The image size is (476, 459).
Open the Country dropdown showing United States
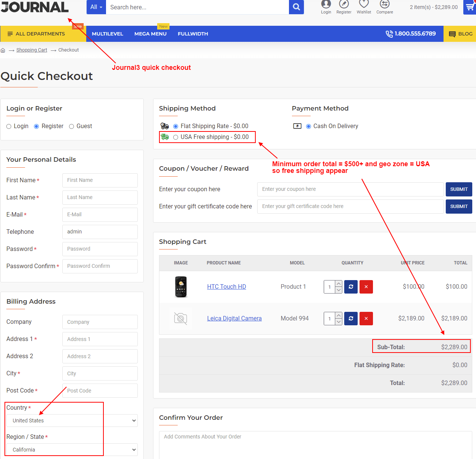pos(72,420)
